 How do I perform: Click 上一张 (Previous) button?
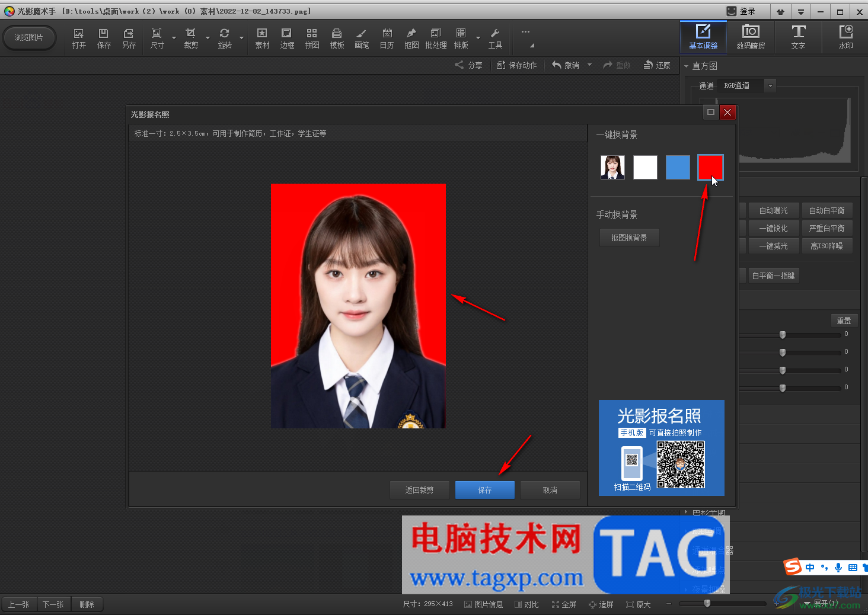tap(19, 604)
